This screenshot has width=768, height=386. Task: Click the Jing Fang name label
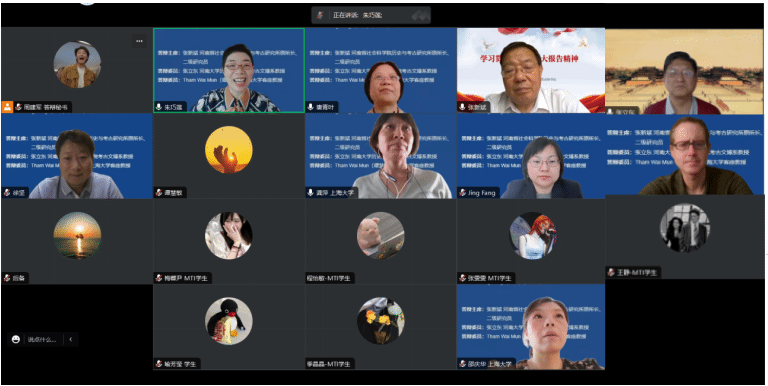pyautogui.click(x=481, y=193)
